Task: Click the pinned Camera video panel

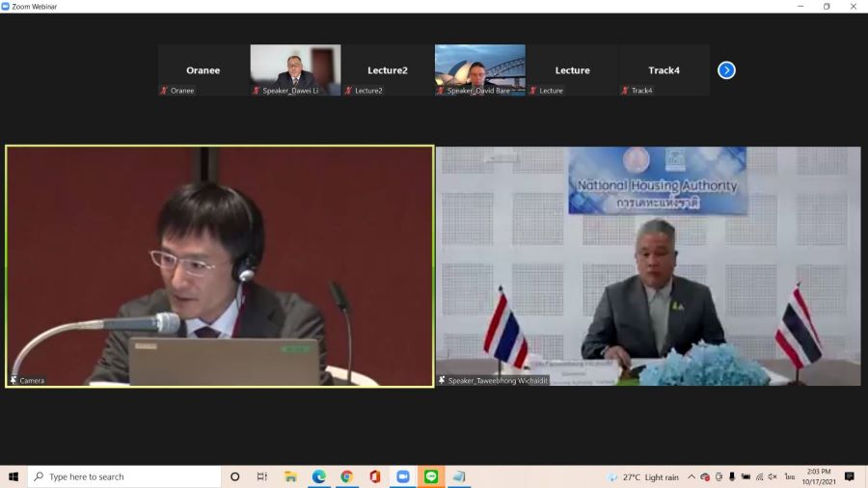Action: pos(220,266)
